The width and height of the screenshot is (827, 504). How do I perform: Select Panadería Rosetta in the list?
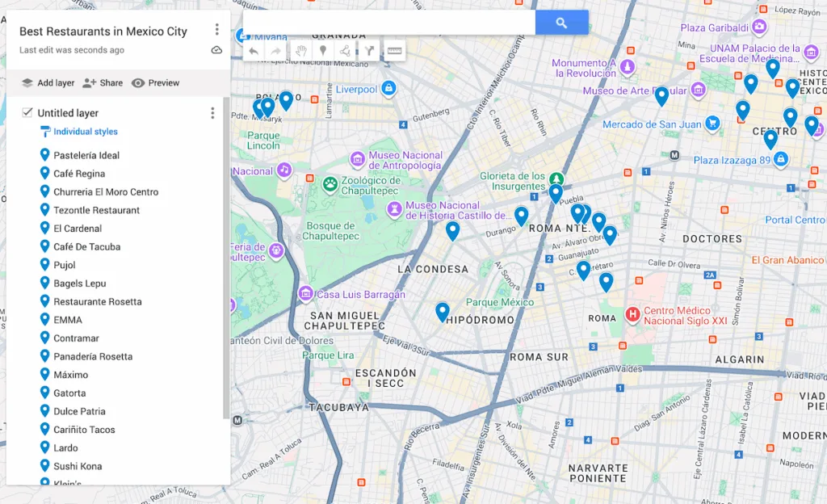(x=93, y=356)
